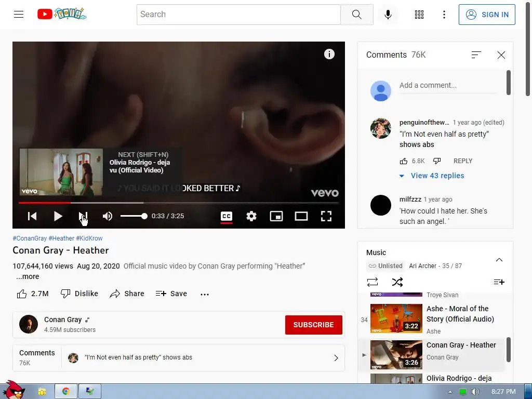Reply to penguinofthew's comment

[x=463, y=161]
